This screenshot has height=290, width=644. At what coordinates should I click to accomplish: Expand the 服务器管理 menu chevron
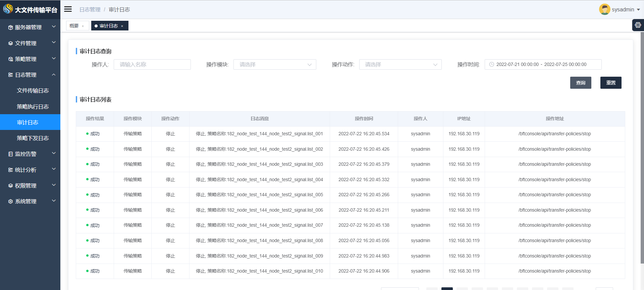pos(54,26)
